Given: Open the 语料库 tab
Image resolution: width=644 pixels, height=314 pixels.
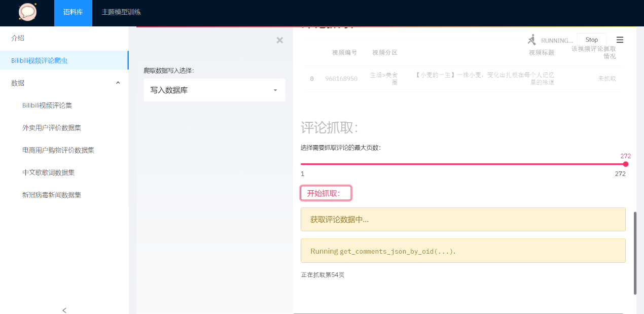Looking at the screenshot, I should [73, 12].
